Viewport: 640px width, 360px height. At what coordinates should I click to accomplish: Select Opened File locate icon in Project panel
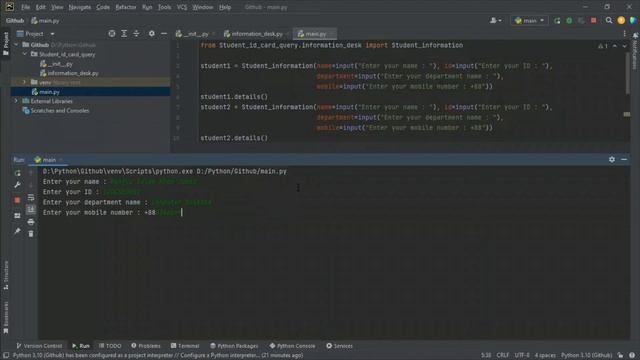coord(112,34)
